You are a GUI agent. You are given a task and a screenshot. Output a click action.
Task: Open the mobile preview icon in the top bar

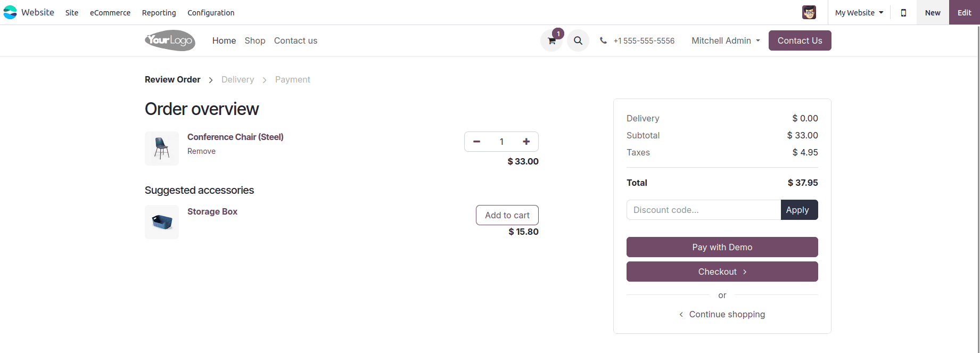(x=903, y=12)
